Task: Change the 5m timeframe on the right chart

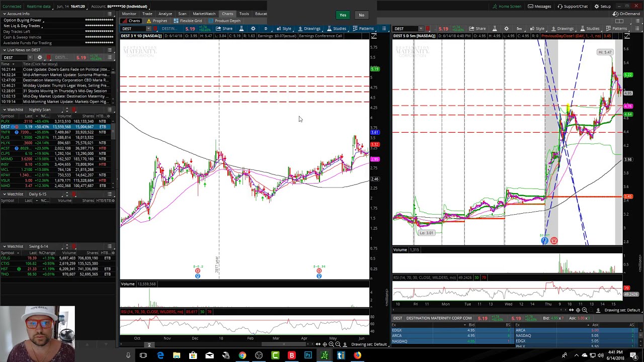Action: (x=519, y=29)
